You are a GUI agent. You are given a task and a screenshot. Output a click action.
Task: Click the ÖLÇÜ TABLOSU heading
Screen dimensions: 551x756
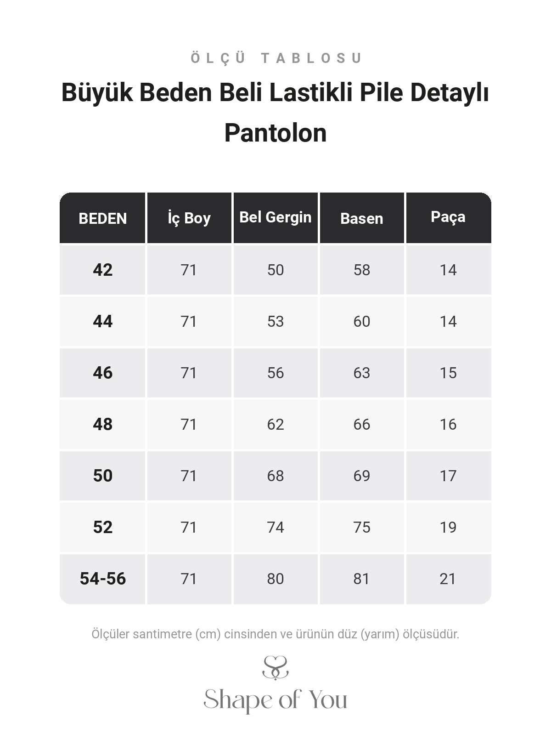[276, 58]
